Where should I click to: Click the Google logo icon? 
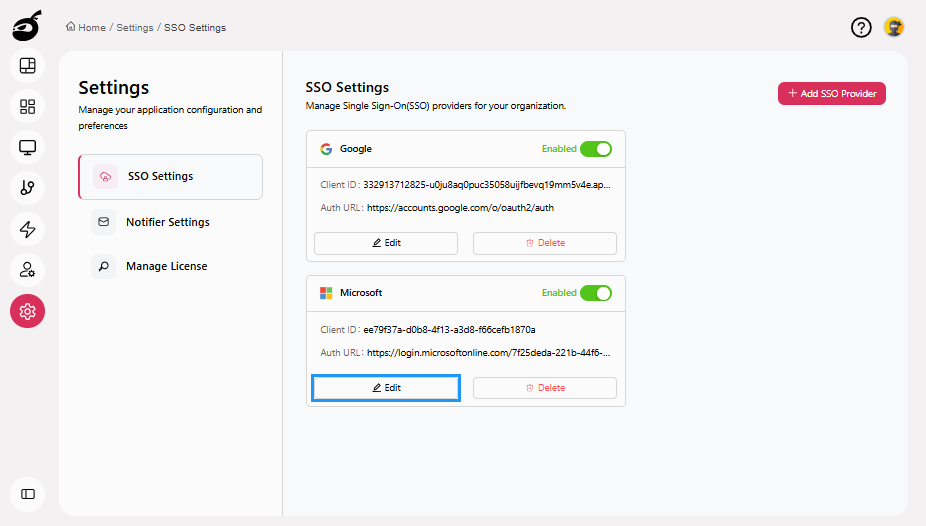tap(326, 149)
